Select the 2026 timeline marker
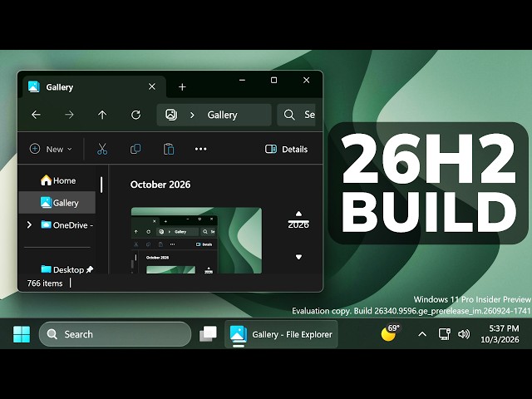This screenshot has height=399, width=532. tap(298, 224)
